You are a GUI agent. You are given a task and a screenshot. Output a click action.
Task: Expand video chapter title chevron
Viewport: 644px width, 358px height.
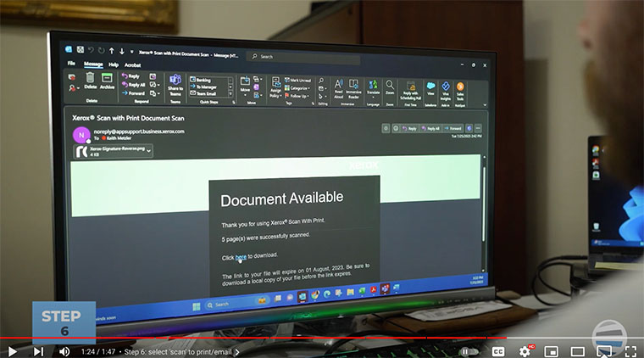click(x=237, y=352)
